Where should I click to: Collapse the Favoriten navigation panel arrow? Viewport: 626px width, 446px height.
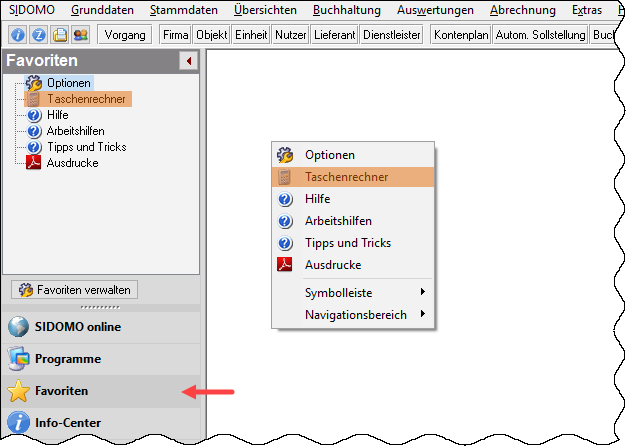pos(188,61)
